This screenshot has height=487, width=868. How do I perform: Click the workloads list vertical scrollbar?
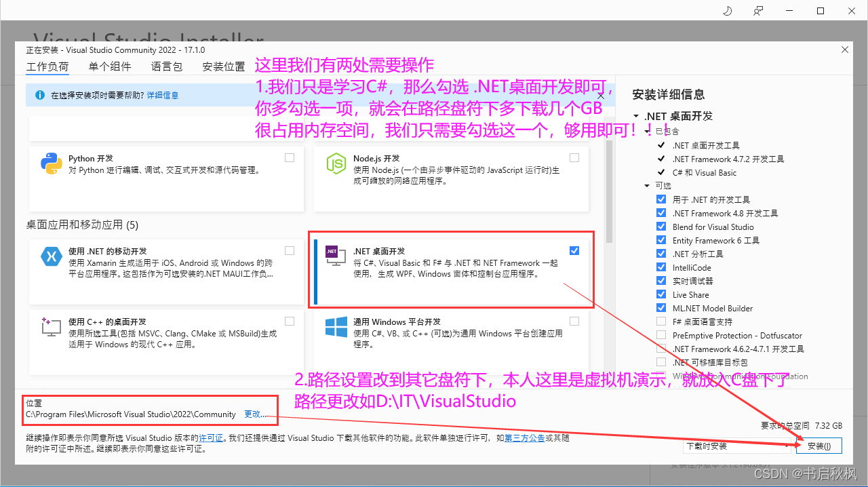tap(609, 190)
